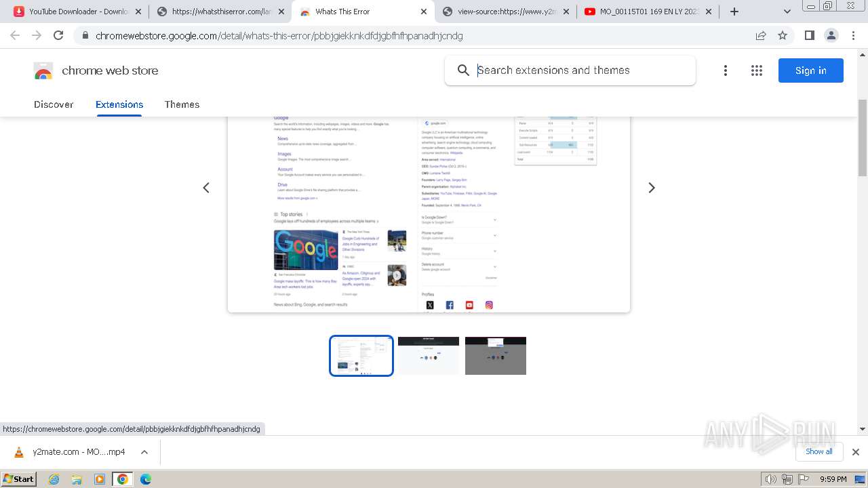Click the page vertical scrollbar
The height and width of the screenshot is (488, 868).
tap(863, 138)
